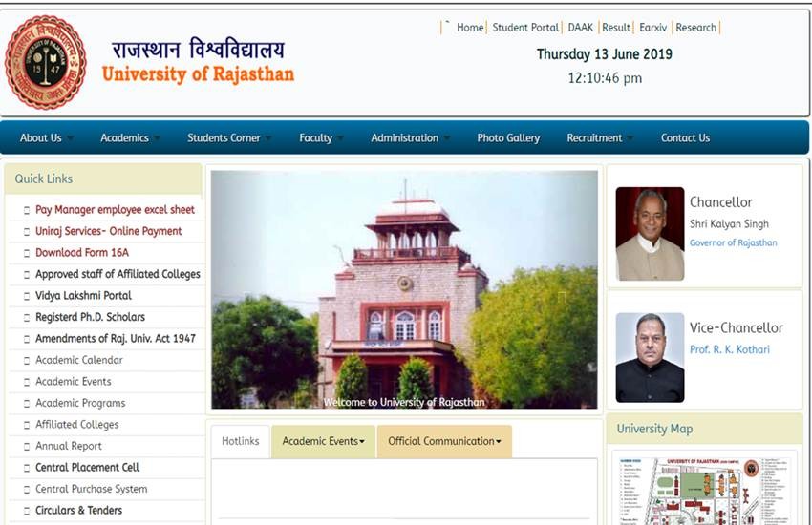Open the University Map thumbnail
Image resolution: width=812 pixels, height=525 pixels.
[x=704, y=488]
